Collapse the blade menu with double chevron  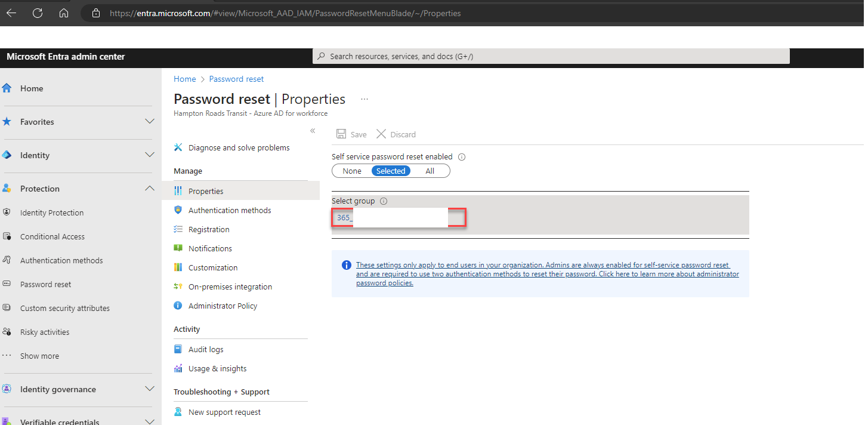pyautogui.click(x=313, y=131)
